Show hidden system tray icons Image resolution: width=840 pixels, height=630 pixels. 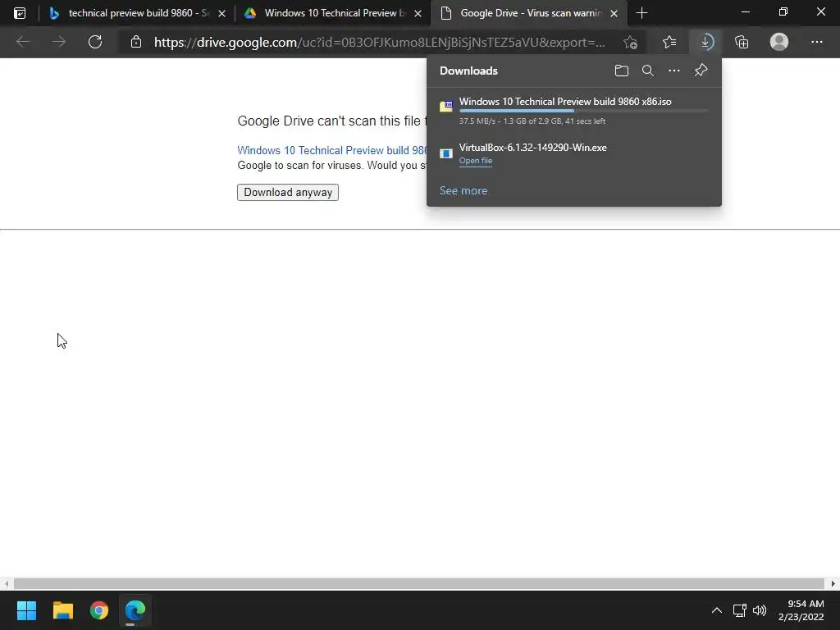coord(716,610)
